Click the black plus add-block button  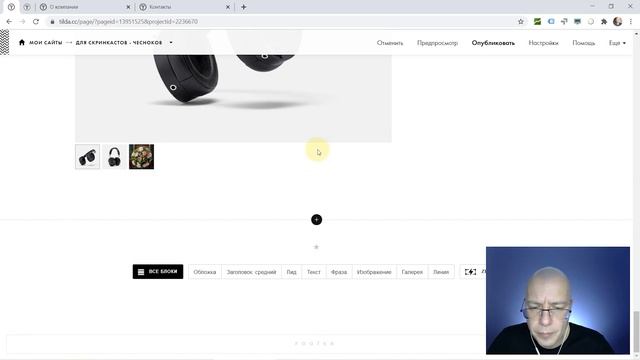click(316, 220)
